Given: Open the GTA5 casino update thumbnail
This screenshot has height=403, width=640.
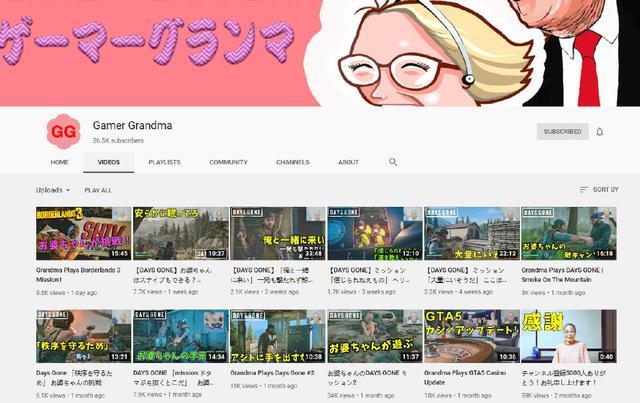Looking at the screenshot, I should pos(471,336).
